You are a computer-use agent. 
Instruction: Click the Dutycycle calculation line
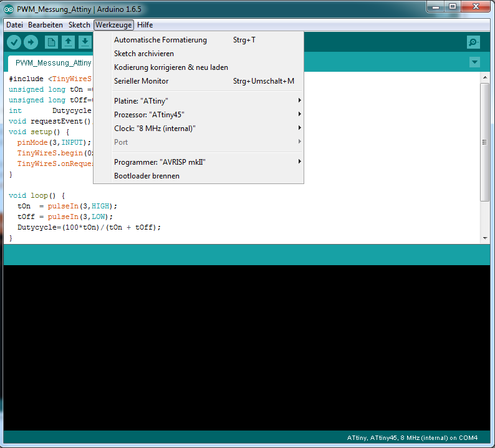coord(89,228)
